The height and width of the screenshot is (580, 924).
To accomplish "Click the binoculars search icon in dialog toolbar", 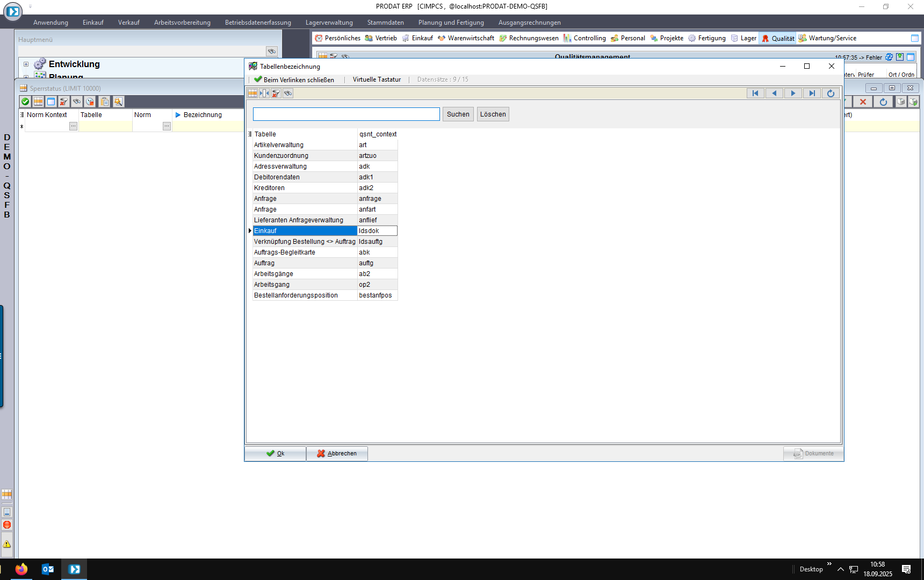I will click(288, 93).
